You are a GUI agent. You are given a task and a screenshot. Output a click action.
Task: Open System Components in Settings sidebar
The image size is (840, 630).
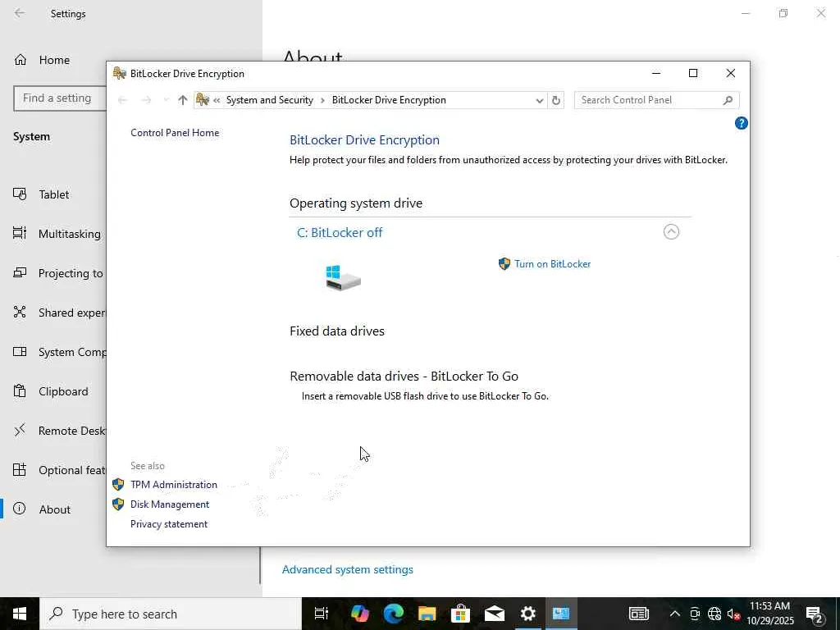[x=59, y=352]
